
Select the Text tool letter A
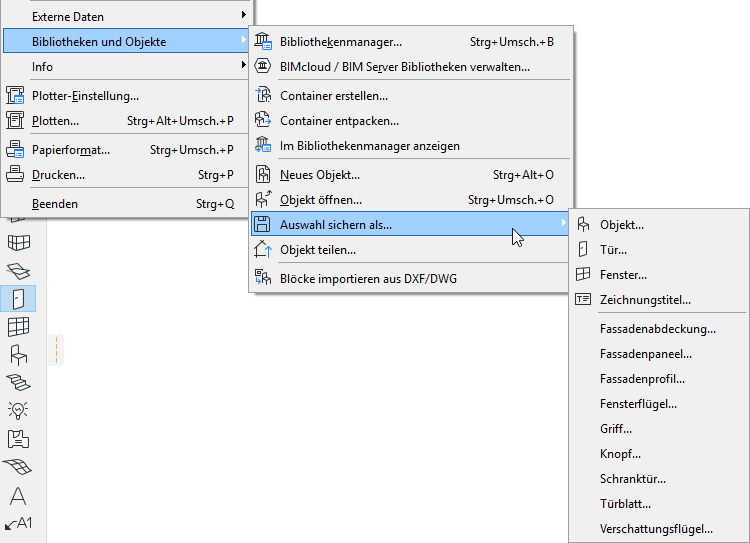(18, 496)
